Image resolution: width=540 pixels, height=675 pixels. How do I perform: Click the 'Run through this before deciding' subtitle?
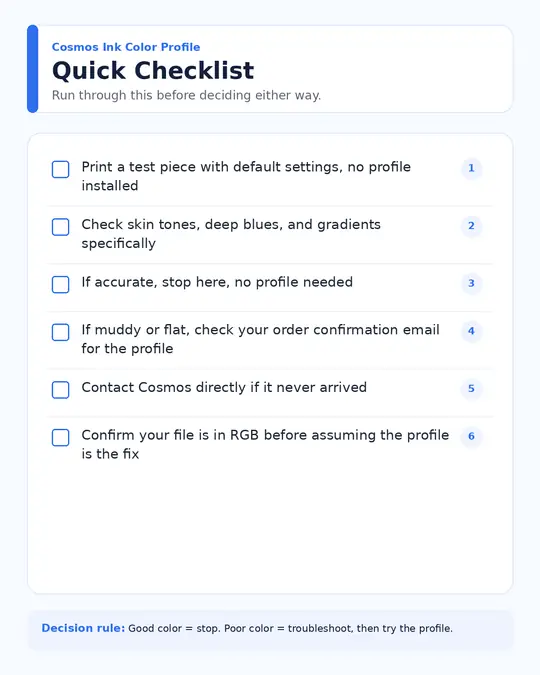point(186,95)
